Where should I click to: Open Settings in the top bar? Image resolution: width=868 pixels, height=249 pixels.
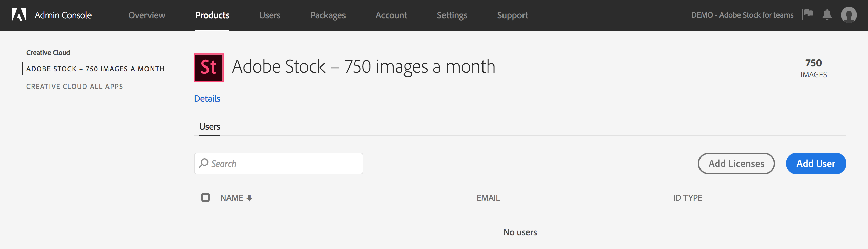[x=452, y=15]
